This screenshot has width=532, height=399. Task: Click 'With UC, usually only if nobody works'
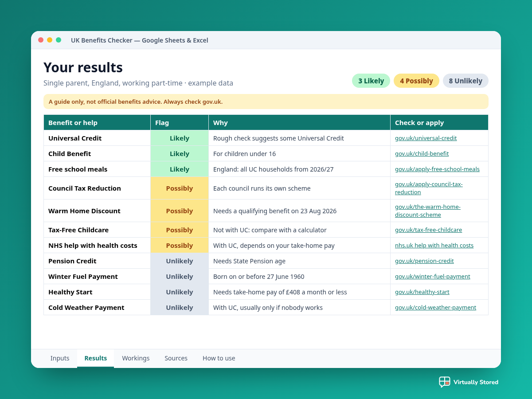(268, 307)
